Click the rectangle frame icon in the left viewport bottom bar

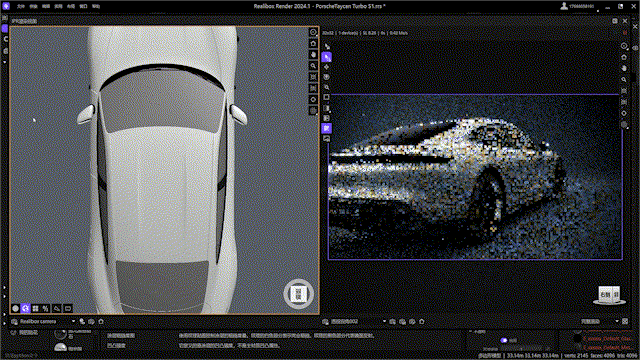(68, 309)
